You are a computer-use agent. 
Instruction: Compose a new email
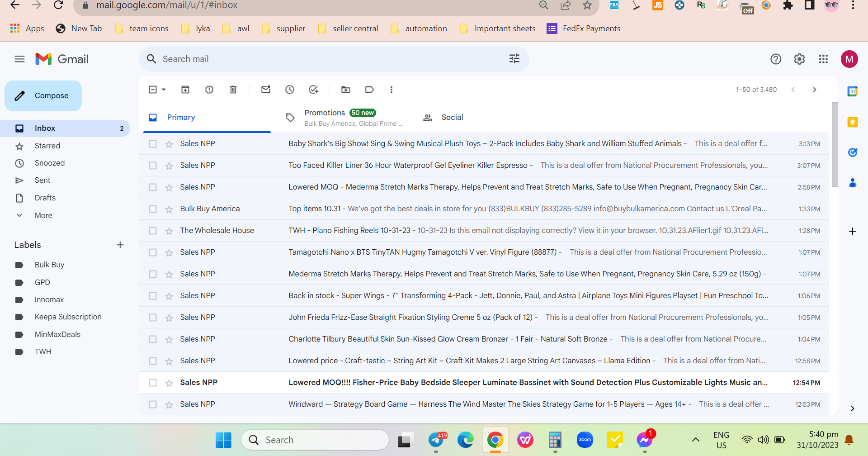click(x=43, y=96)
